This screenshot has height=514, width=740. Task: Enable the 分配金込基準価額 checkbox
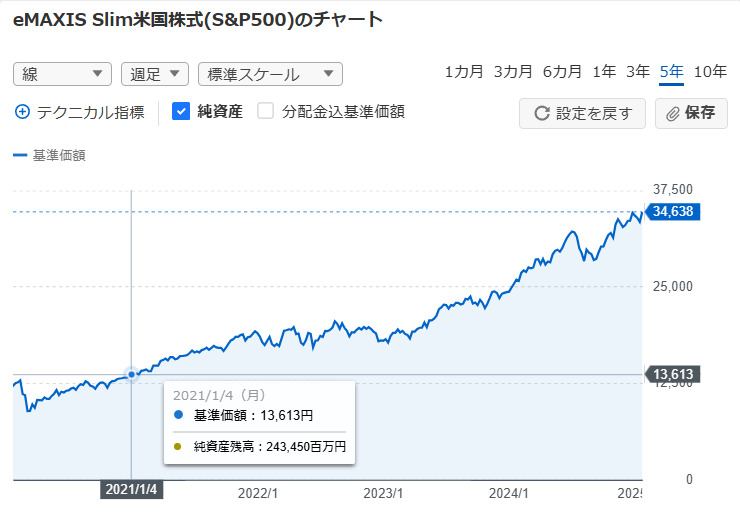tap(265, 111)
